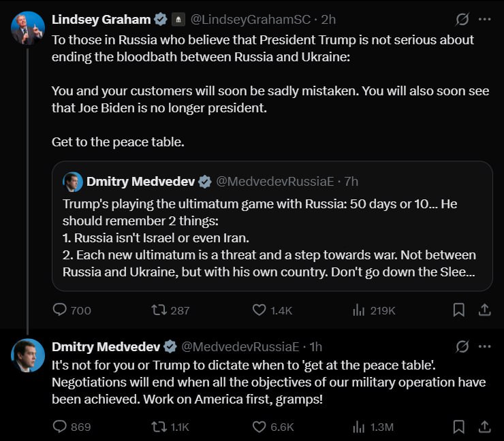Open Lindsey Graham's profile picture

point(28,29)
